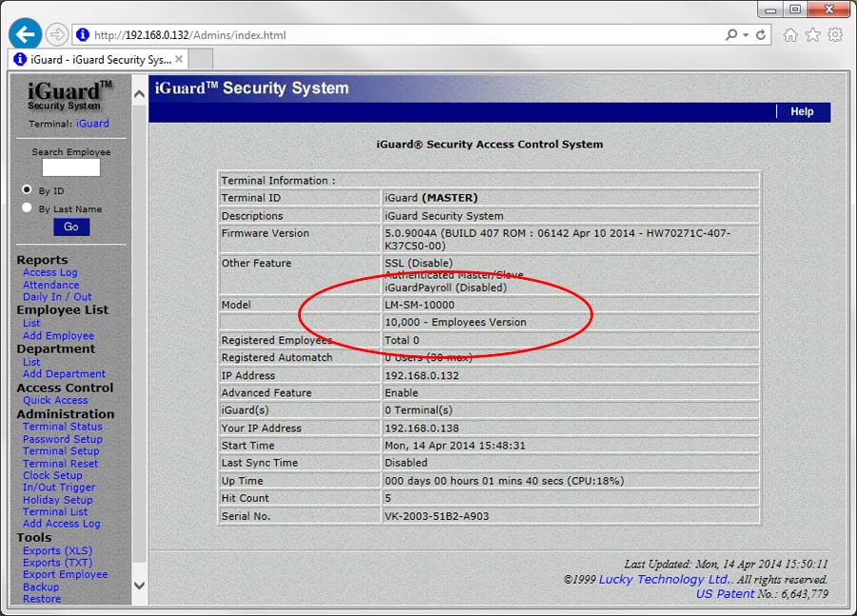Click the Search Employee text box
The image size is (857, 616).
[71, 168]
